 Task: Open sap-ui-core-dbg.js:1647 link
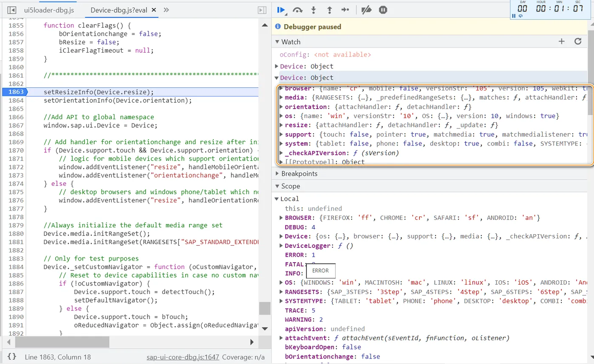(183, 357)
